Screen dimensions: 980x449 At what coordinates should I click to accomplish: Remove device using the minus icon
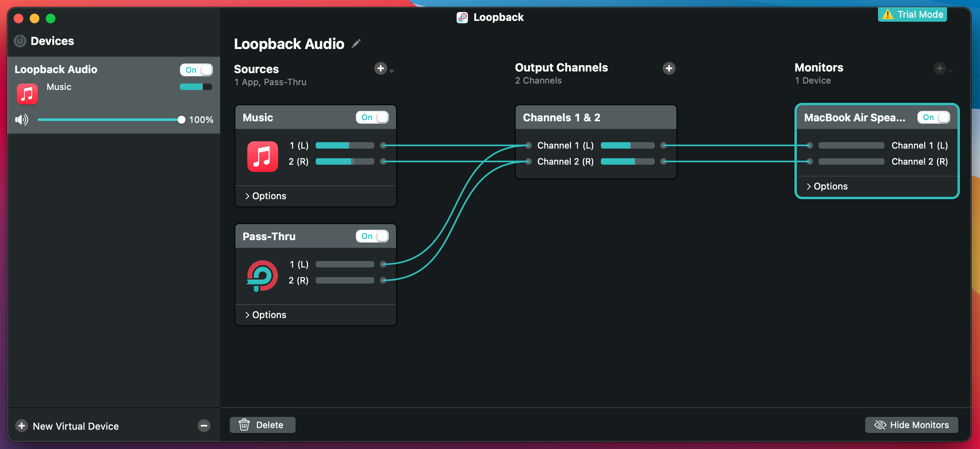(x=204, y=426)
